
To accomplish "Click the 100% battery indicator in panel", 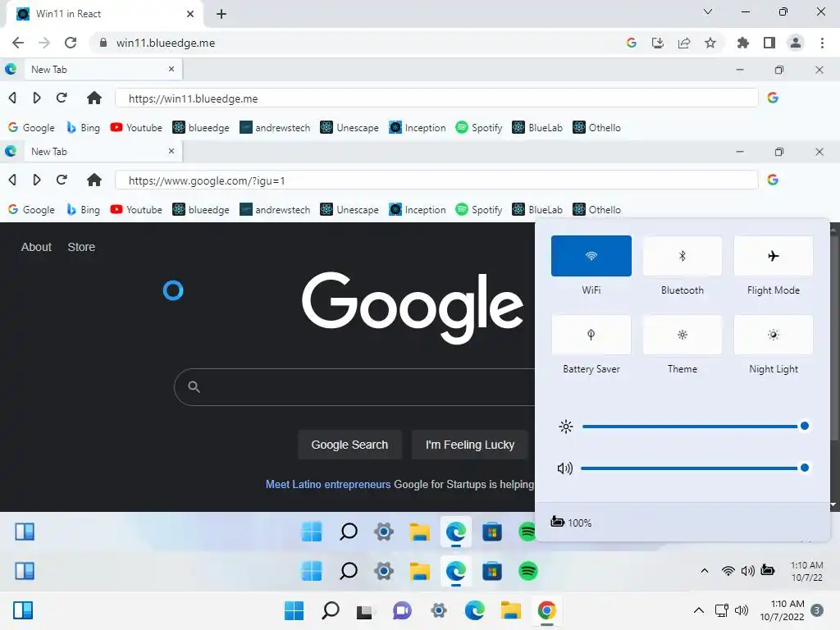I will (571, 523).
